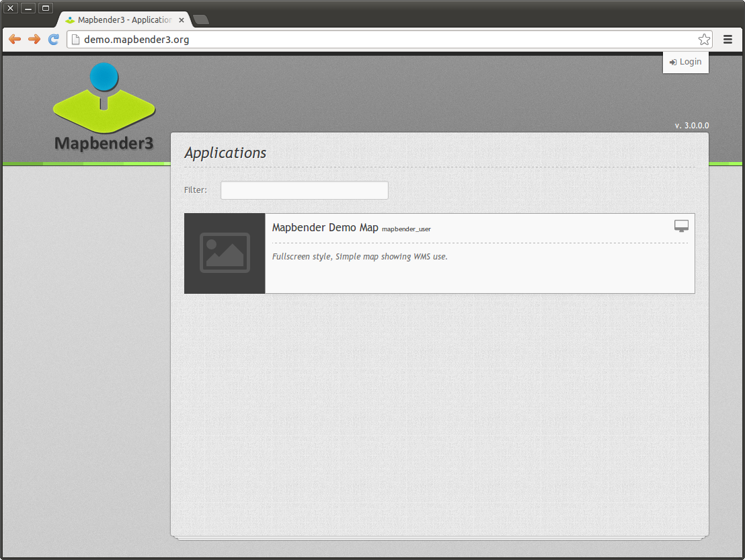
Task: Close the browser window
Action: point(11,8)
